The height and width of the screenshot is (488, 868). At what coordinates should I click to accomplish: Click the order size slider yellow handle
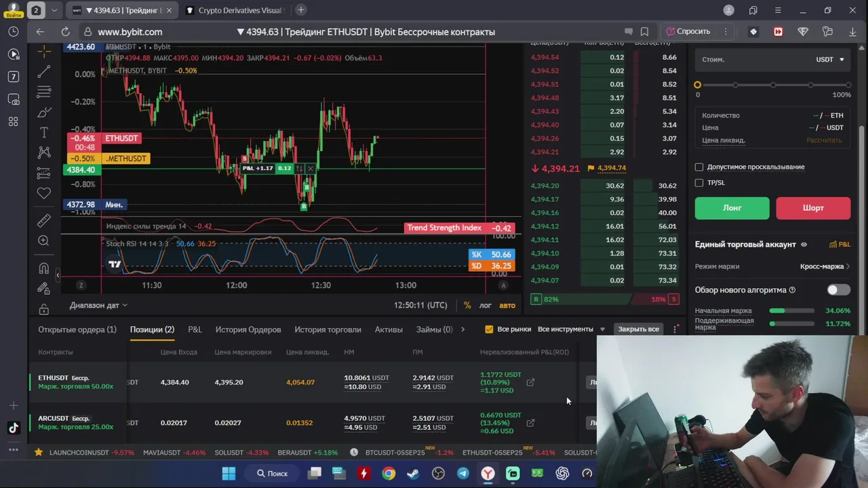tap(697, 85)
